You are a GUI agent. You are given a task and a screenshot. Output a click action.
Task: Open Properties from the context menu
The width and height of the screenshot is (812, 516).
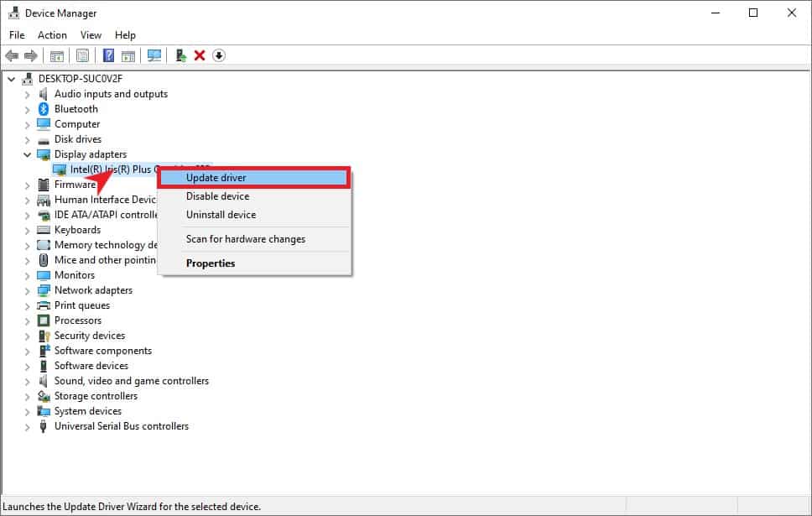pos(253,263)
